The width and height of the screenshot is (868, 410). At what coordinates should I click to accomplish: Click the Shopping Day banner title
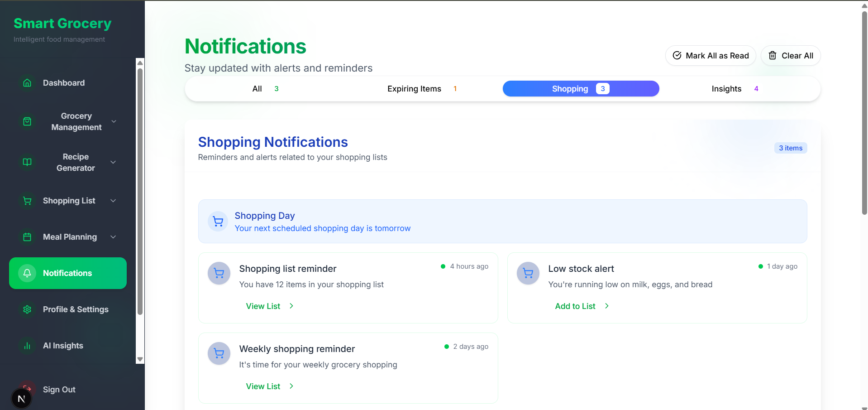(x=265, y=216)
